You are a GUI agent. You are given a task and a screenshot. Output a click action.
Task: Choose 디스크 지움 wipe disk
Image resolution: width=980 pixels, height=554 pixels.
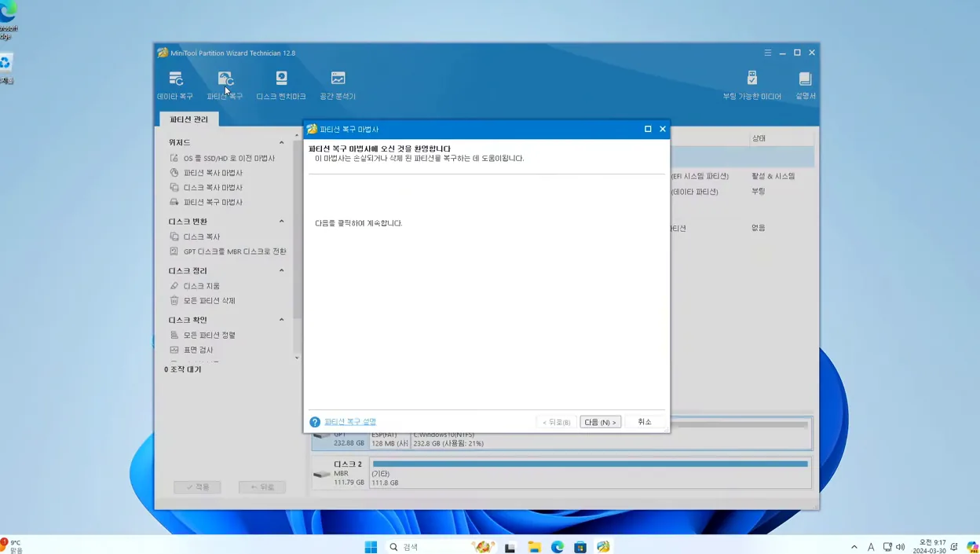coord(196,286)
